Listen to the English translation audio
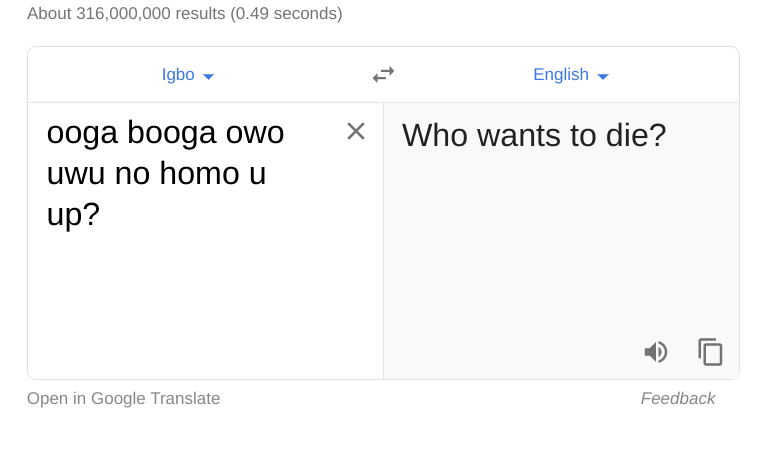Viewport: 775px width, 453px height. coord(656,352)
